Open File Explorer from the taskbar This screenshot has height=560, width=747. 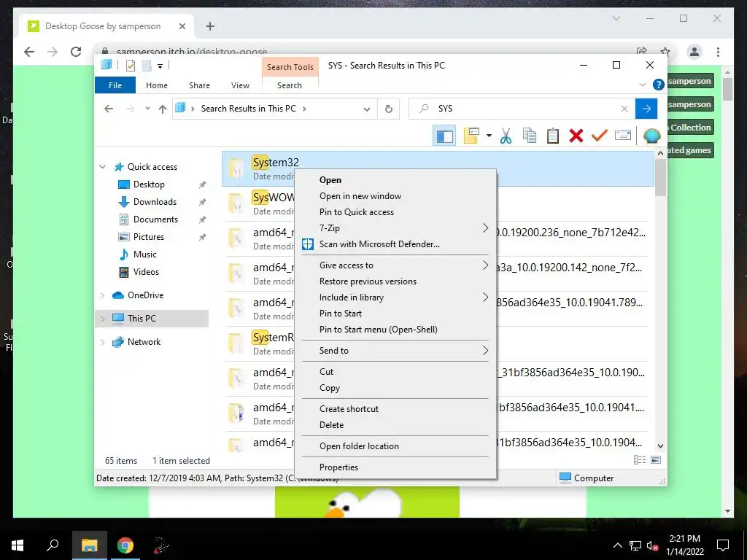pyautogui.click(x=89, y=545)
